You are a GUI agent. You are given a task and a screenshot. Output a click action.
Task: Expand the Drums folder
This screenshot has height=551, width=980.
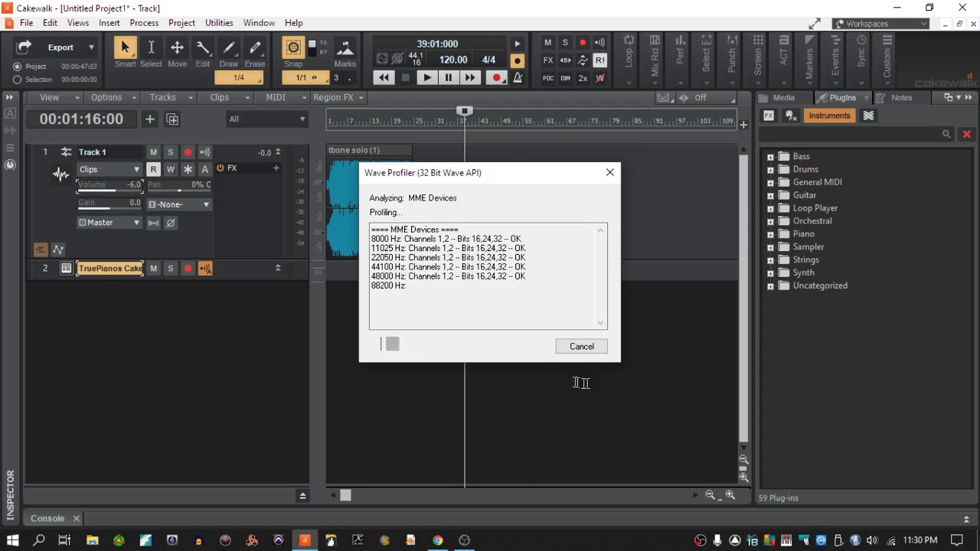770,169
